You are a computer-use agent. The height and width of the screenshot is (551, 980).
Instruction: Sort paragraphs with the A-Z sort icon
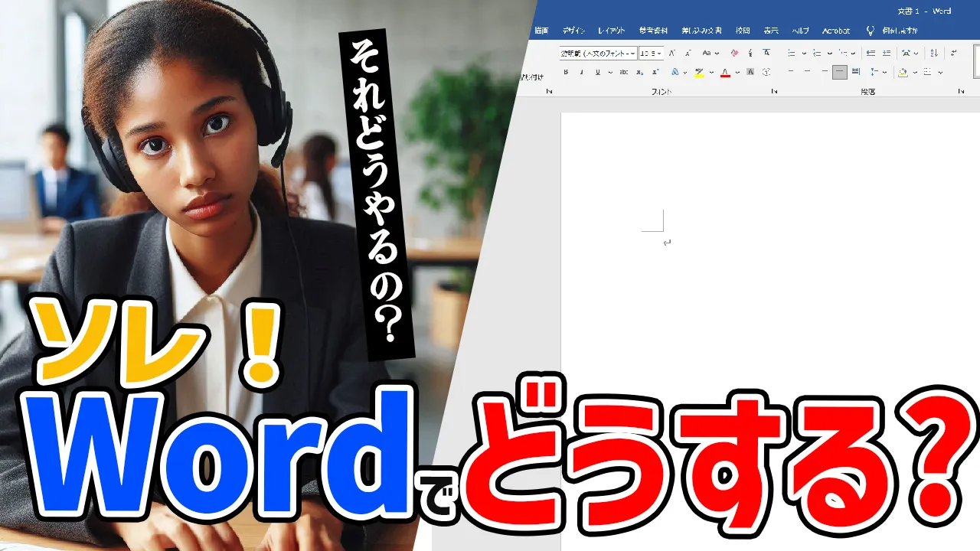934,53
